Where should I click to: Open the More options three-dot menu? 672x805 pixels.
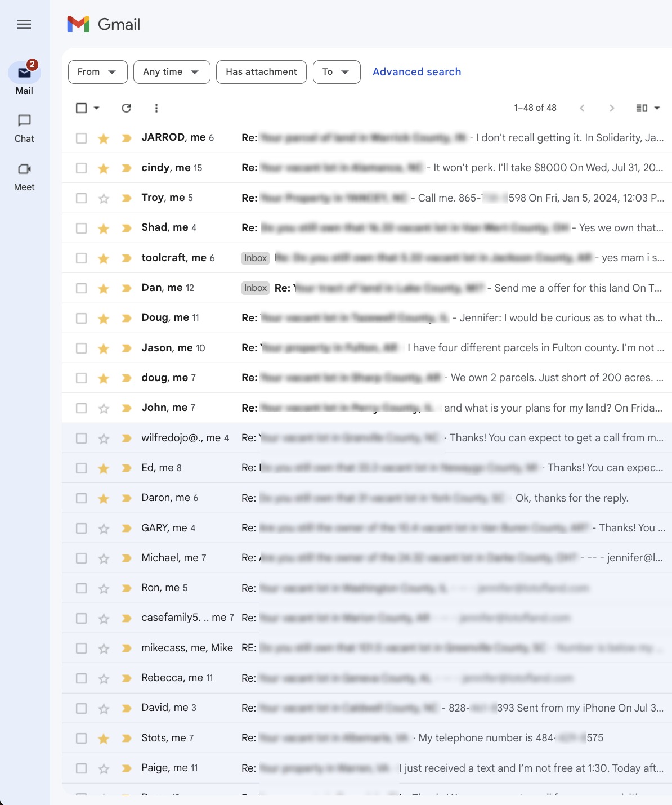point(156,108)
